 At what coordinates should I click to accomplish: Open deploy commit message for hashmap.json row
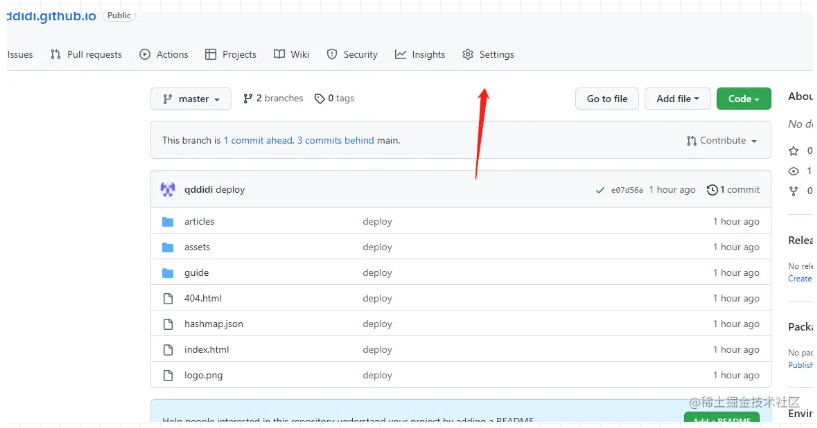377,324
